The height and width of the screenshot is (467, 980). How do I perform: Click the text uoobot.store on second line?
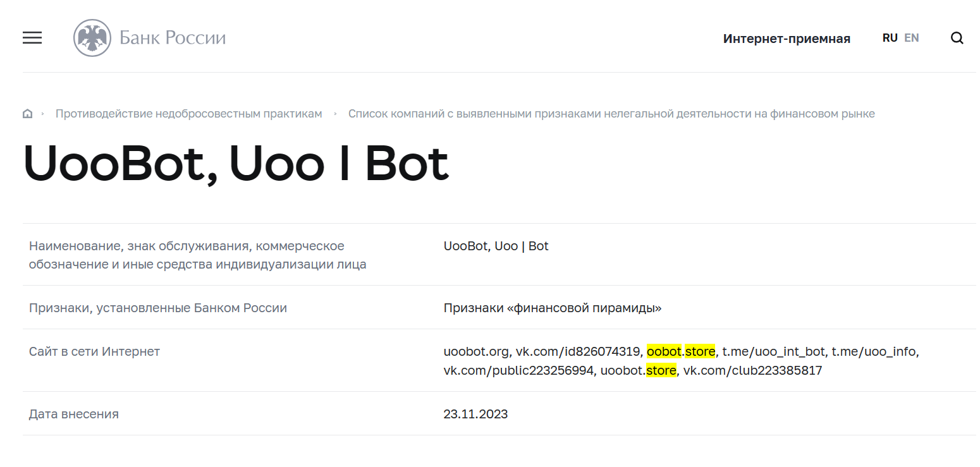point(638,370)
